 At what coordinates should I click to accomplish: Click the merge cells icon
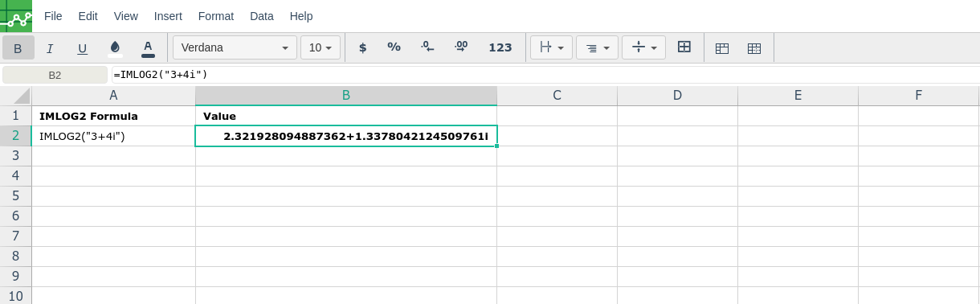point(684,47)
